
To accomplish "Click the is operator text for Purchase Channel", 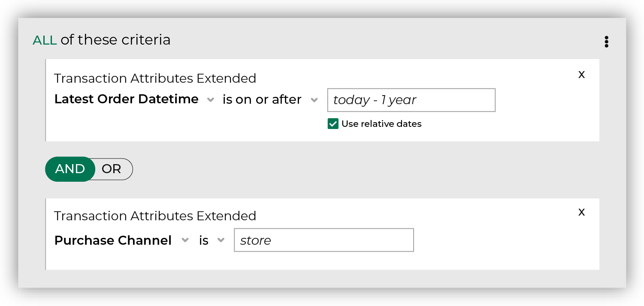I will click(x=204, y=240).
